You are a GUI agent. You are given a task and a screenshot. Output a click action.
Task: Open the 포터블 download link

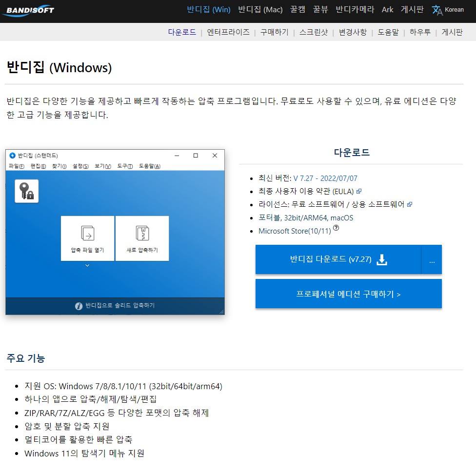[x=270, y=218]
